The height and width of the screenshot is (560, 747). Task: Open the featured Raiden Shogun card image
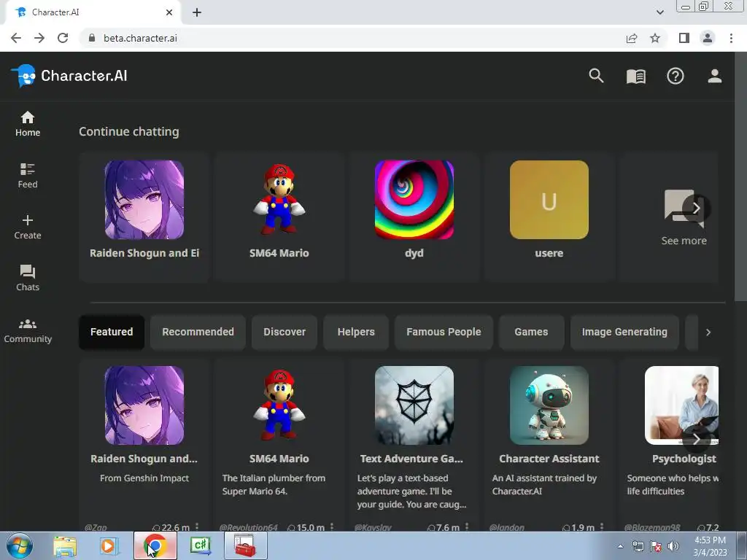pyautogui.click(x=144, y=405)
